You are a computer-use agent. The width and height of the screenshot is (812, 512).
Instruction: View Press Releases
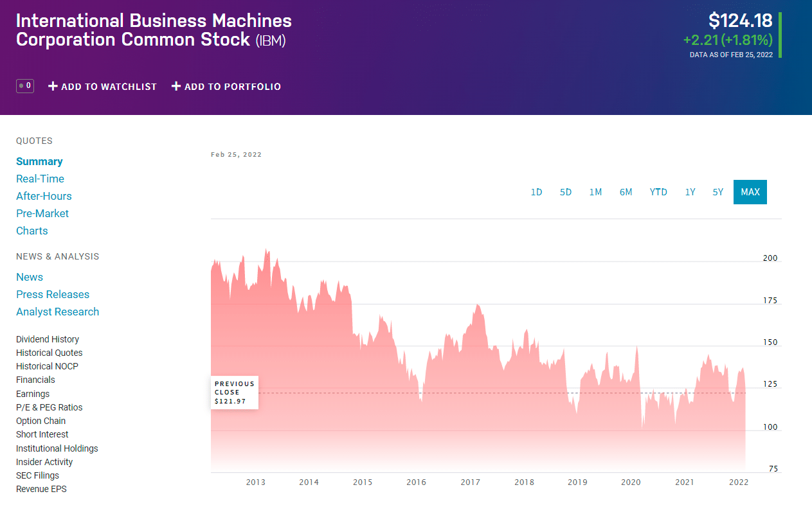click(53, 294)
